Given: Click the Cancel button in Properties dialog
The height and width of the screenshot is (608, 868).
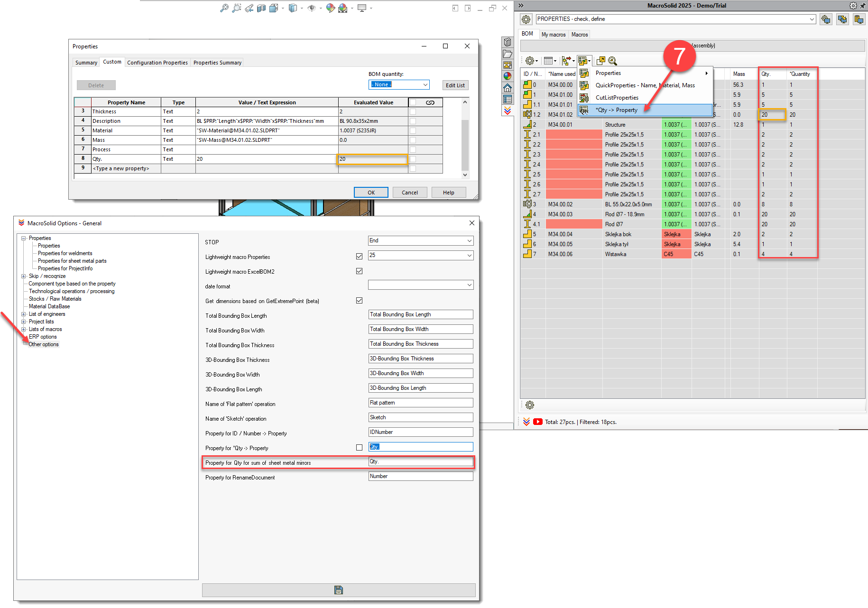Looking at the screenshot, I should tap(410, 193).
